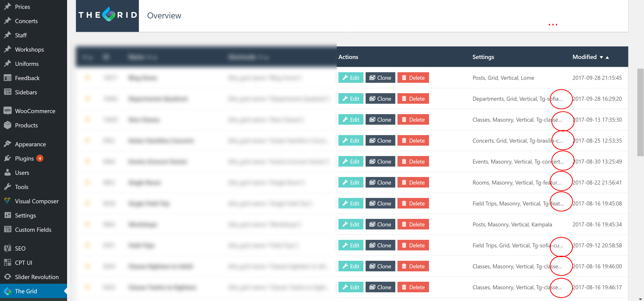
Task: Click the Modified column header
Action: [584, 57]
